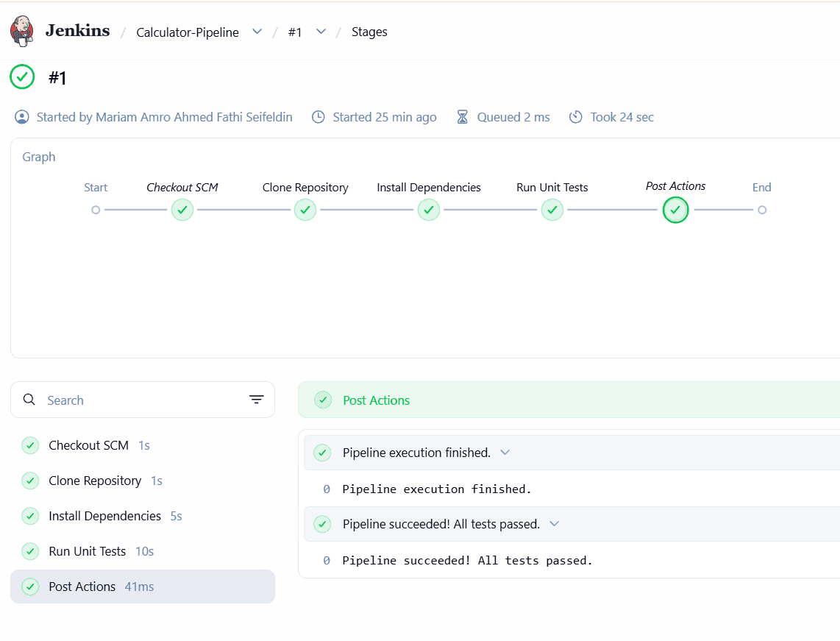
Task: Click the Queued 2 ms text
Action: point(513,117)
